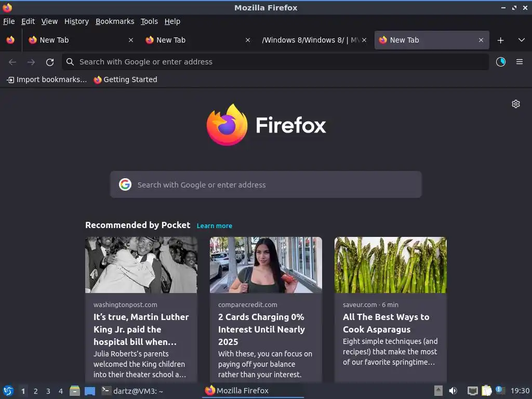This screenshot has height=399, width=532.
Task: Open the file manager taskbar icon
Action: [75, 391]
